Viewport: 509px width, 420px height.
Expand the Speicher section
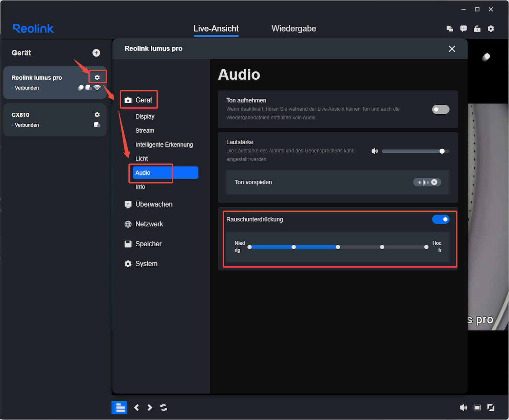[x=148, y=244]
